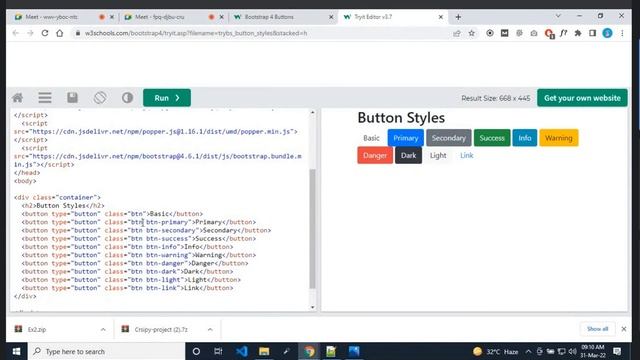Toggle the dark mode theme icon

(127, 98)
